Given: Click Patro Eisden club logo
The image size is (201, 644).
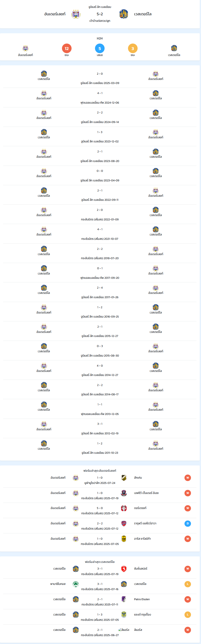Looking at the screenshot, I should (124, 599).
